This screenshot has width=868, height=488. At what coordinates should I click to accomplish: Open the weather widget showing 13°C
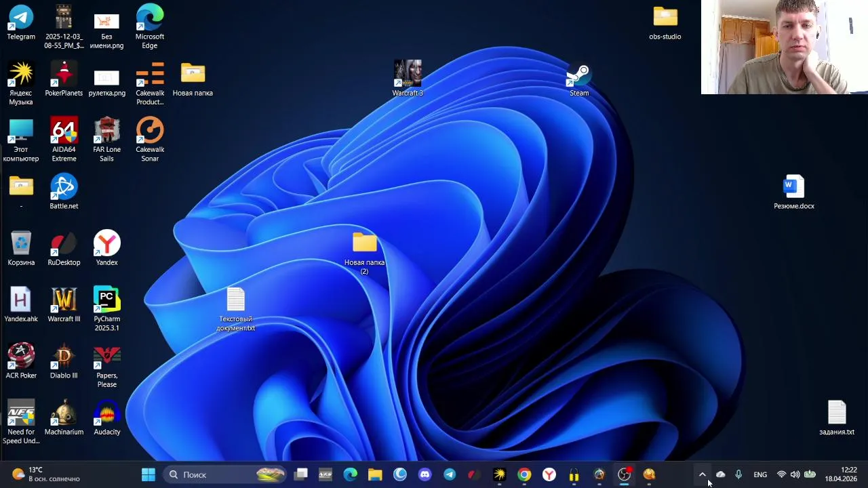pos(46,474)
